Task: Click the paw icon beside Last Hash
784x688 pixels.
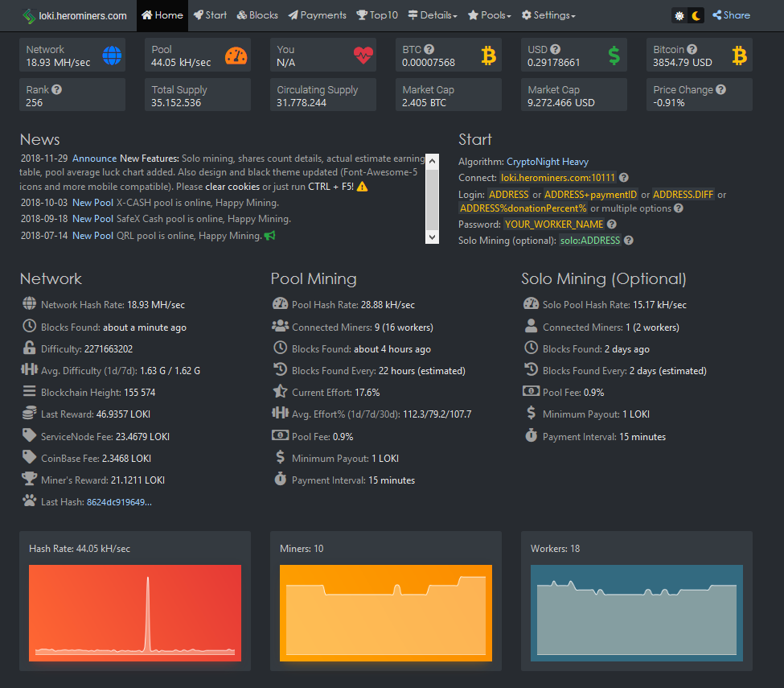Action: pyautogui.click(x=30, y=501)
